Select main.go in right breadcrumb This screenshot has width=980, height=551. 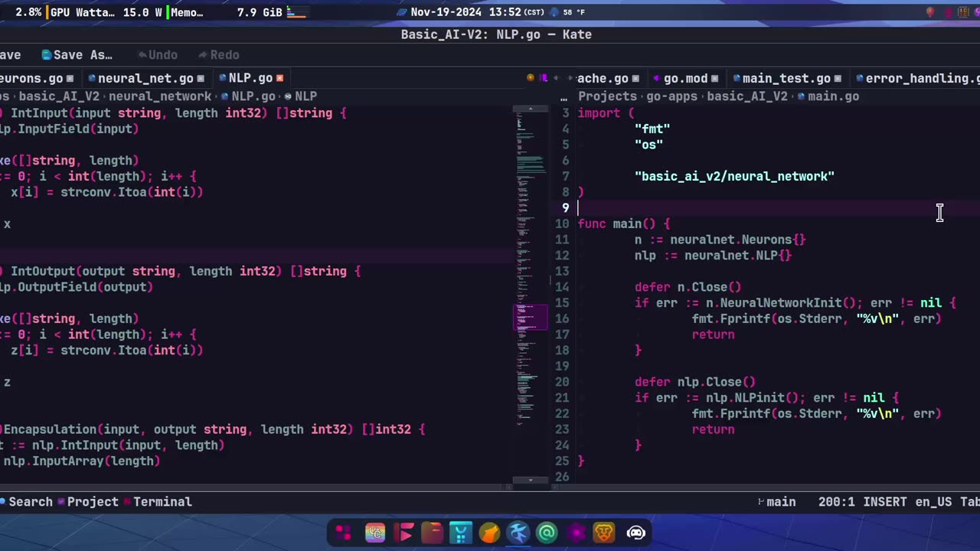(833, 96)
